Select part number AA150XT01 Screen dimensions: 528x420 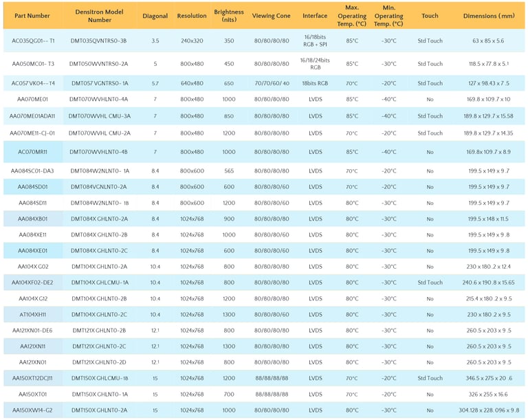pos(33,394)
